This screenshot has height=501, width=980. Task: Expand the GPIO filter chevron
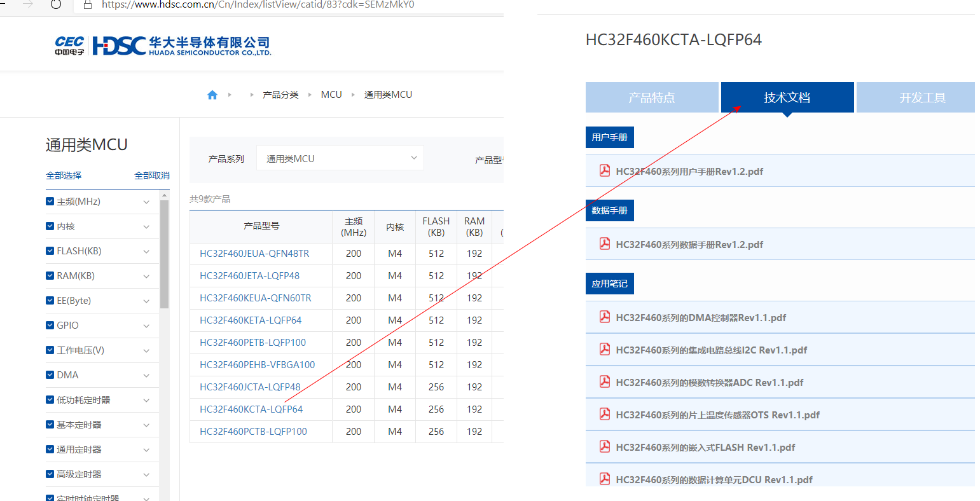146,326
